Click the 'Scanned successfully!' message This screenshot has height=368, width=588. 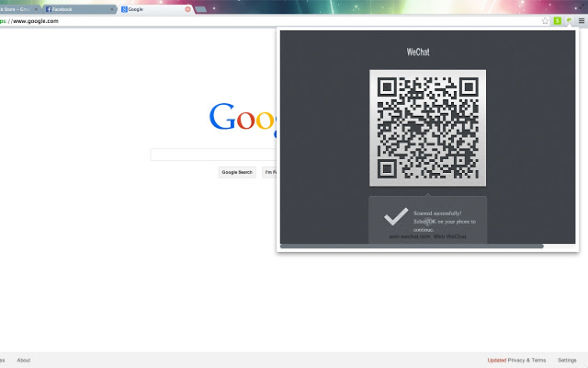click(437, 213)
